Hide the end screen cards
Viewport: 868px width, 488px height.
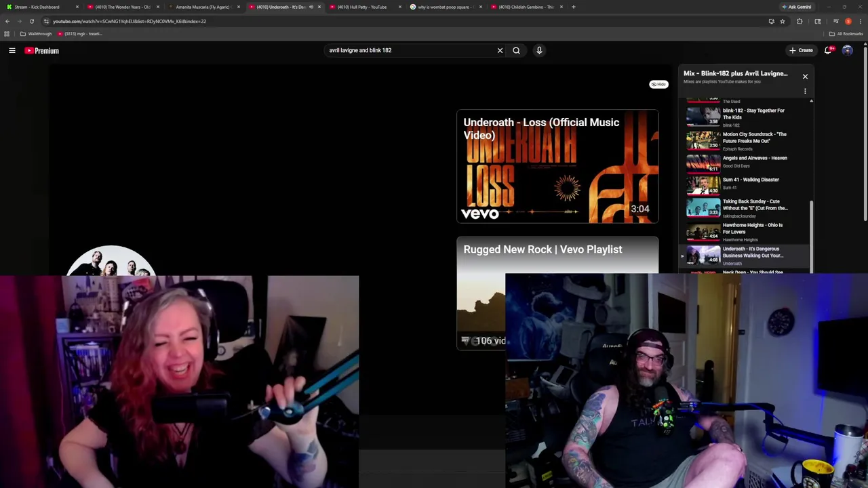pos(658,84)
